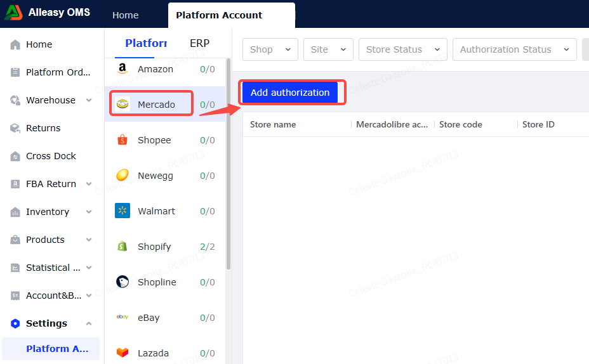Image resolution: width=589 pixels, height=364 pixels.
Task: Click the Mercado handshake logo
Action: [x=122, y=104]
